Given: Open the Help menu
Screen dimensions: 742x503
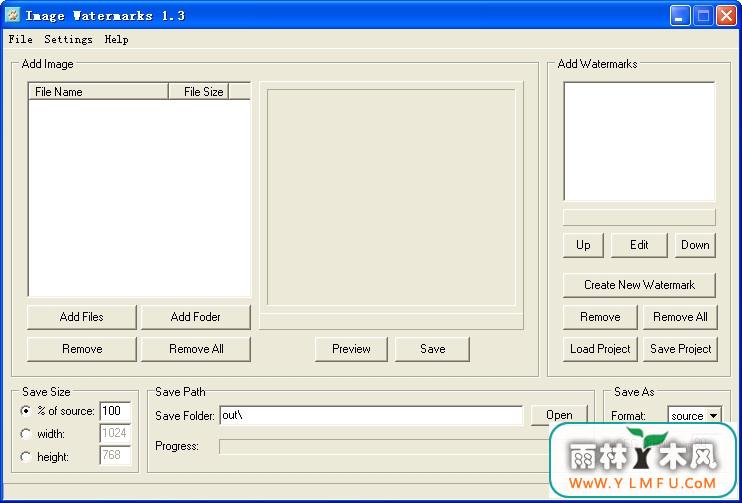Looking at the screenshot, I should [116, 39].
